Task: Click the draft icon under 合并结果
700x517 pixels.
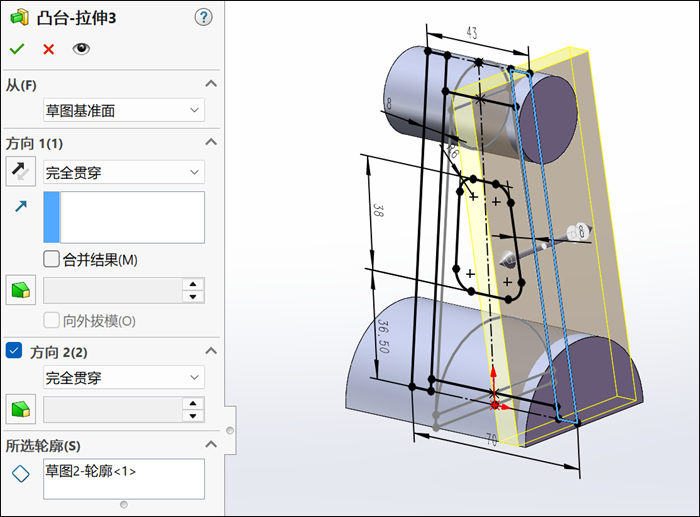Action: tap(20, 291)
